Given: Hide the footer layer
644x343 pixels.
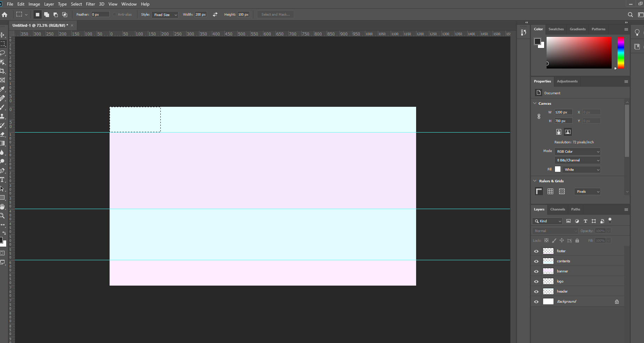Looking at the screenshot, I should pyautogui.click(x=536, y=251).
